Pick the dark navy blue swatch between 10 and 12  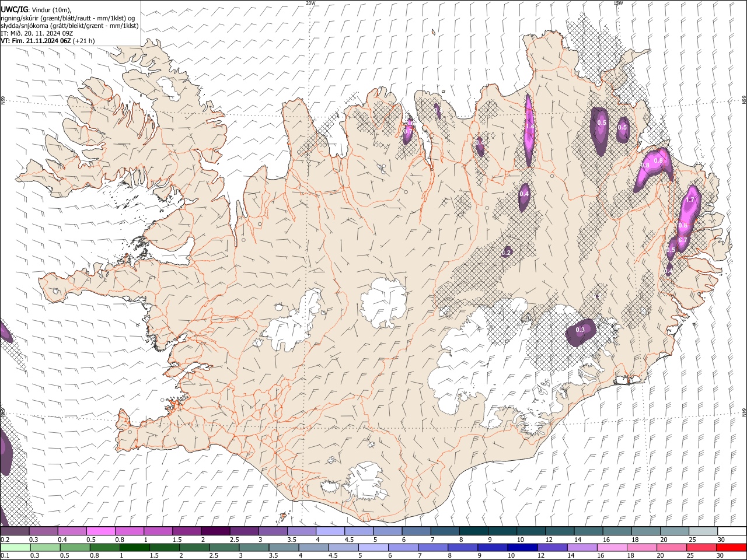tap(522, 548)
